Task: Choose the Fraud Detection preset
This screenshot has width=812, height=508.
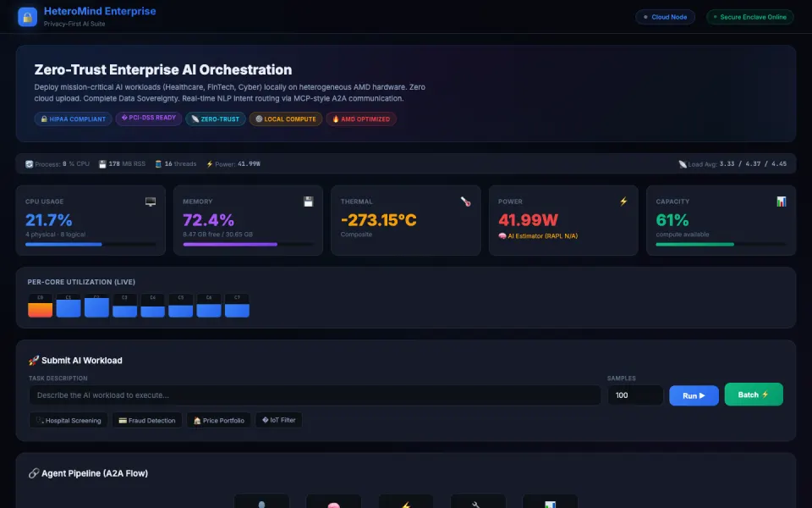Action: click(147, 421)
